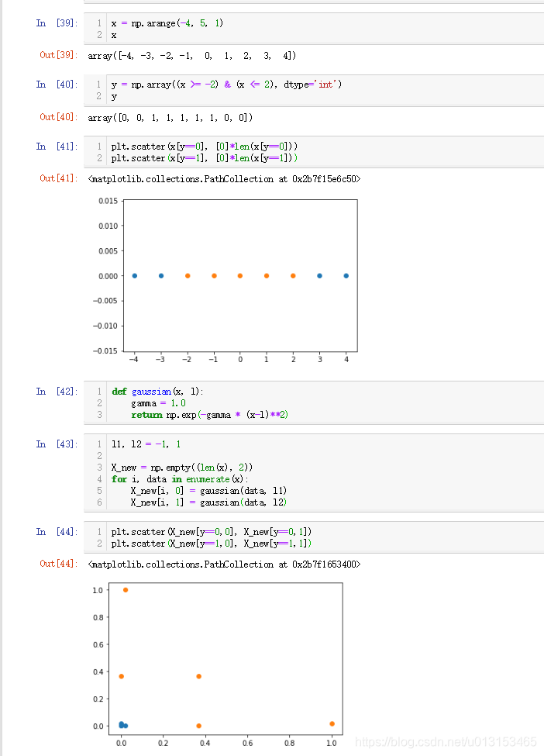Click the orange point at x=0 in first plot
The image size is (544, 756).
coord(240,276)
